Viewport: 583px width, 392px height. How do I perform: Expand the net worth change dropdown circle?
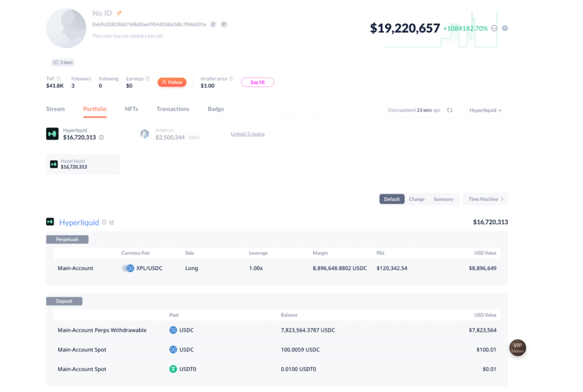494,28
